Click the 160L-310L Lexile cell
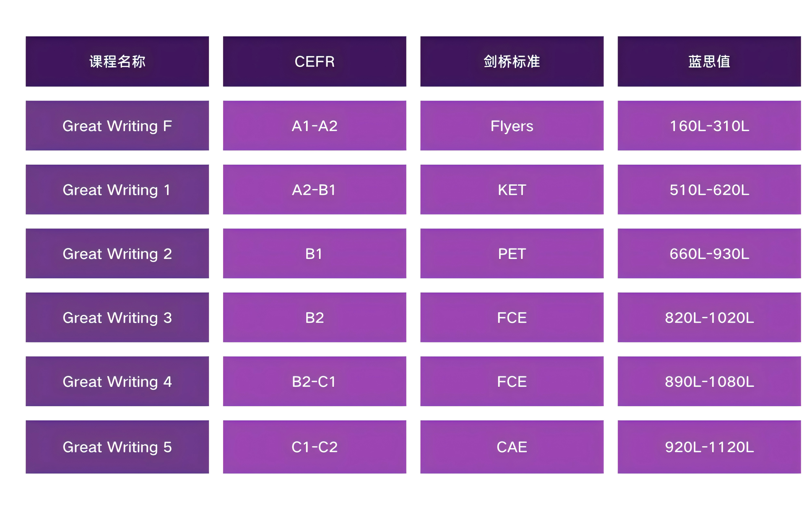The width and height of the screenshot is (812, 506). point(709,126)
